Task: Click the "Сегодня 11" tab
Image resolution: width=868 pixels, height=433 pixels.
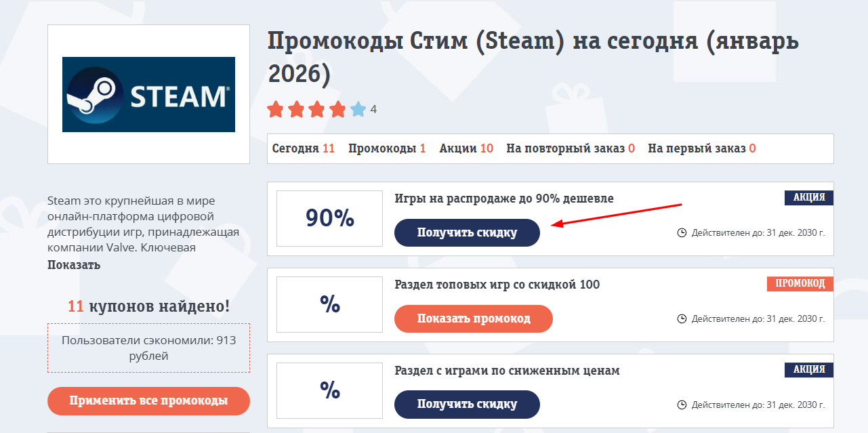Action: pos(304,147)
